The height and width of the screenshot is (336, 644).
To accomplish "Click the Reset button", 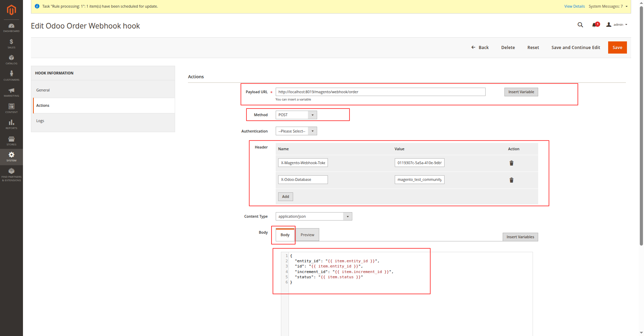I will tap(533, 48).
